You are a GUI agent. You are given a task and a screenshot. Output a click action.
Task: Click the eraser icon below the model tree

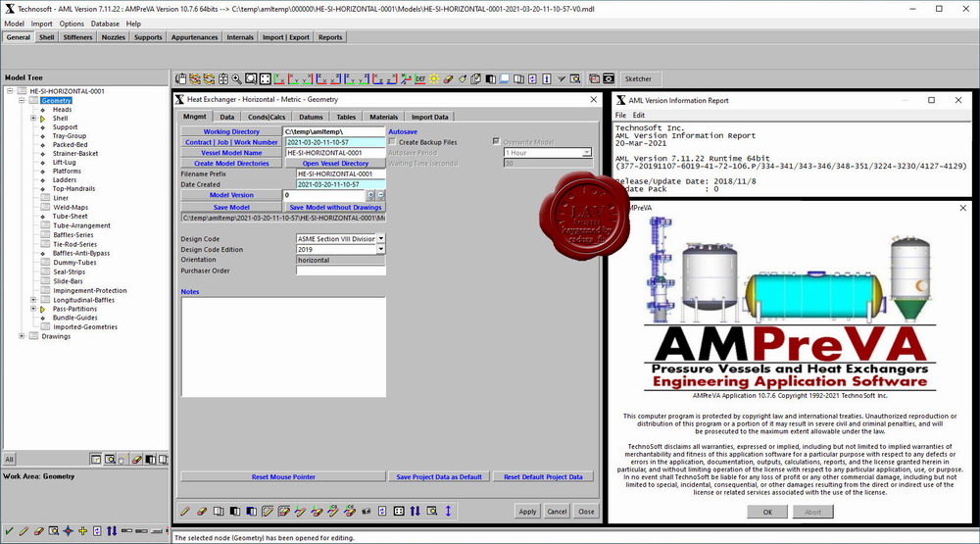[136, 459]
